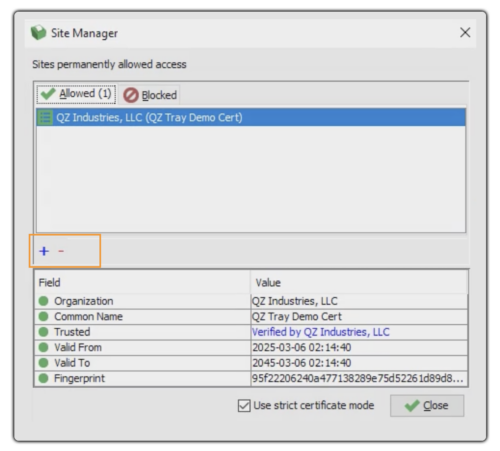The width and height of the screenshot is (500, 451).
Task: Toggle Use strict certificate mode checkbox
Action: [244, 406]
